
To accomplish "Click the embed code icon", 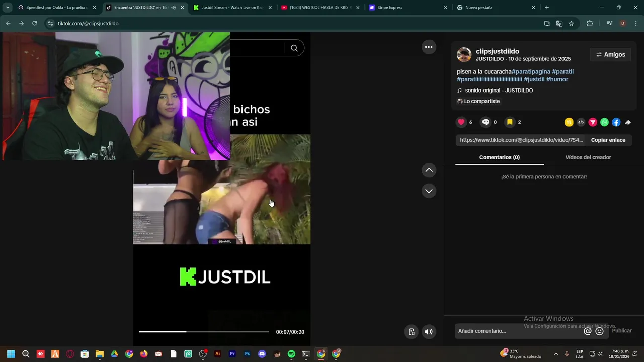I will click(581, 122).
